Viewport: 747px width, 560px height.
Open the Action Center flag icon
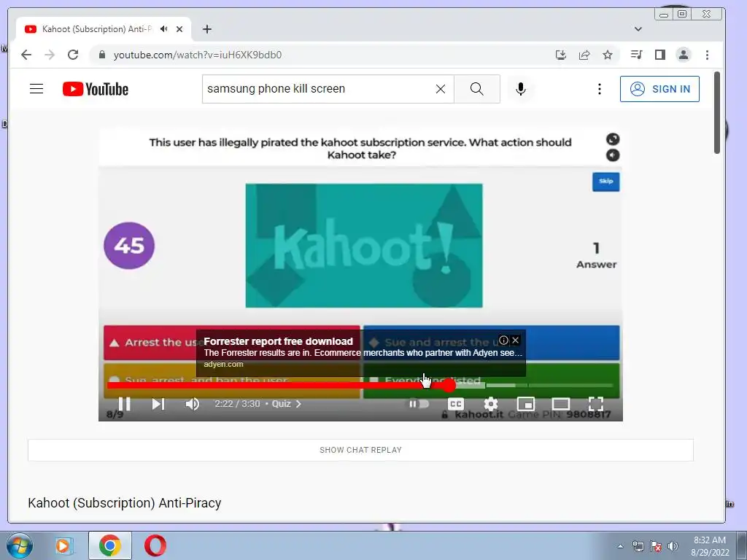(656, 546)
